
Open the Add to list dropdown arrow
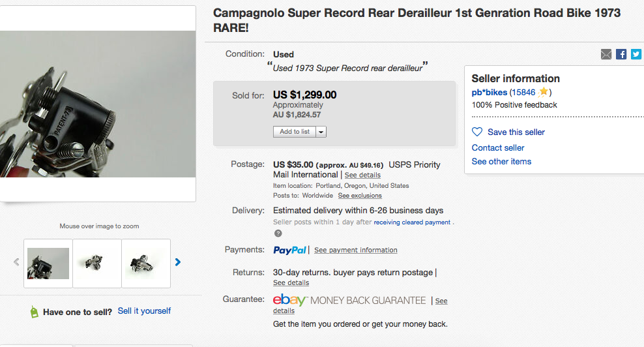[321, 132]
